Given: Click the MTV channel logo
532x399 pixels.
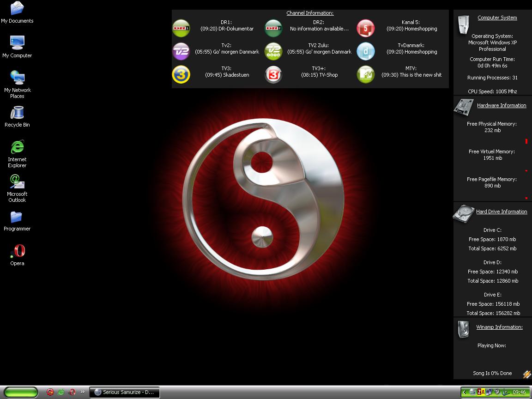Looking at the screenshot, I should click(366, 74).
